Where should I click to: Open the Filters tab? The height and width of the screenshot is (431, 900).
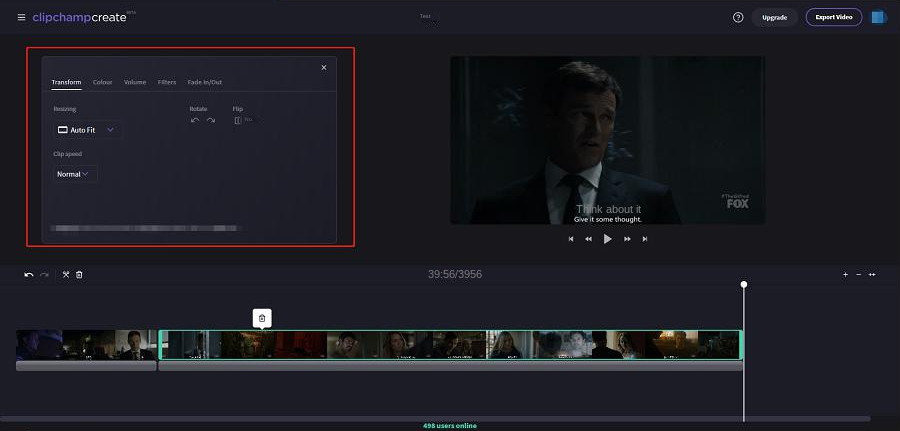coord(167,82)
